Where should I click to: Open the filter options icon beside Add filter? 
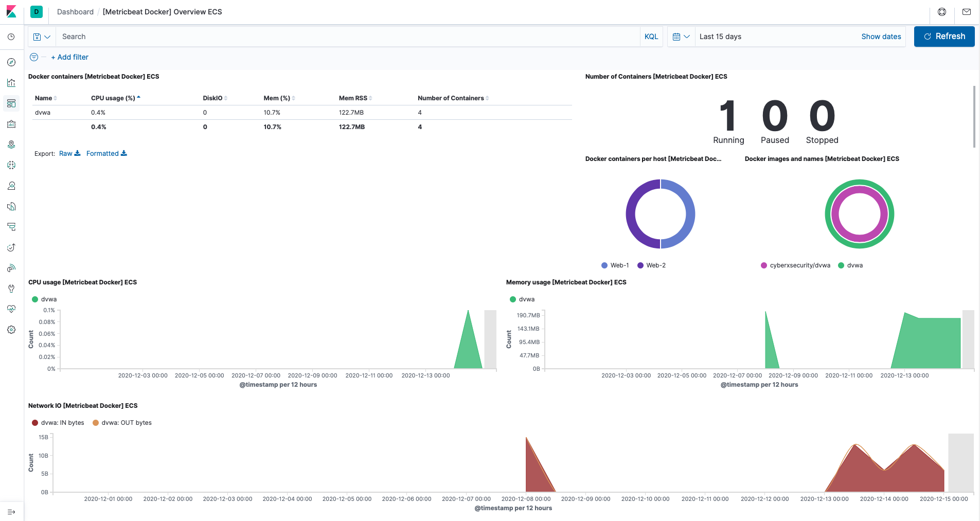(x=34, y=57)
